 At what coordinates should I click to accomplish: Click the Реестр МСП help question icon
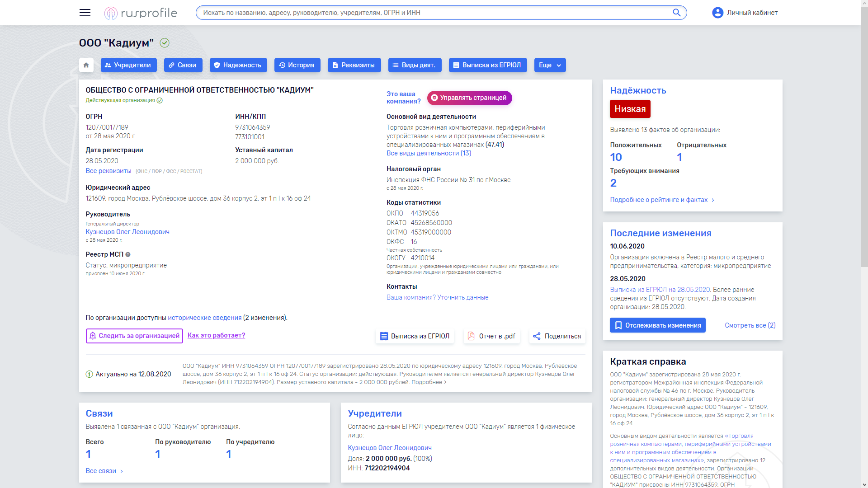(128, 254)
